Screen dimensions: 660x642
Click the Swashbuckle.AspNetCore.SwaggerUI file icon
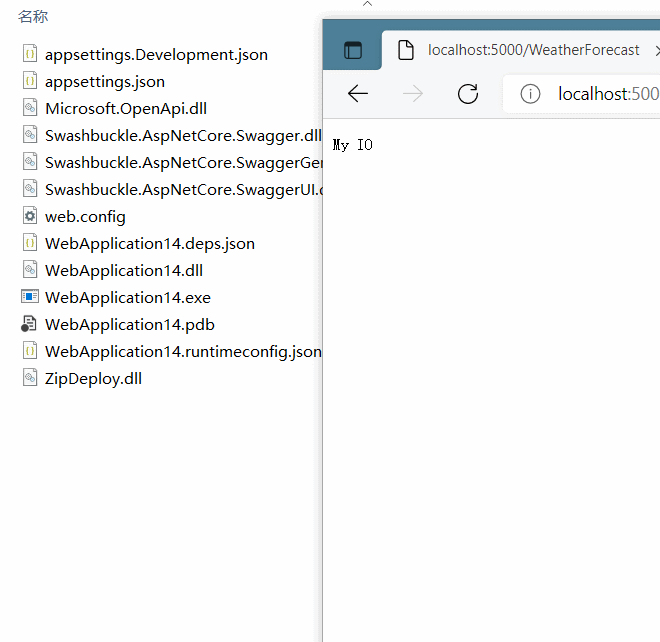(30, 189)
